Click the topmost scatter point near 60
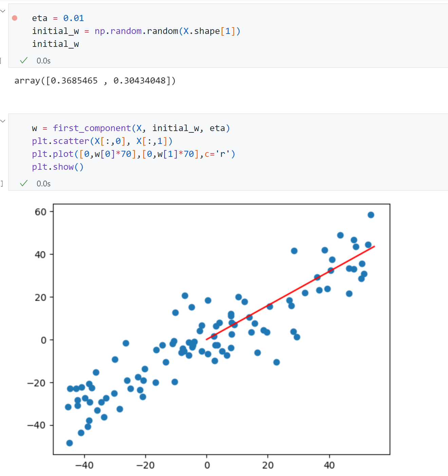 (371, 215)
